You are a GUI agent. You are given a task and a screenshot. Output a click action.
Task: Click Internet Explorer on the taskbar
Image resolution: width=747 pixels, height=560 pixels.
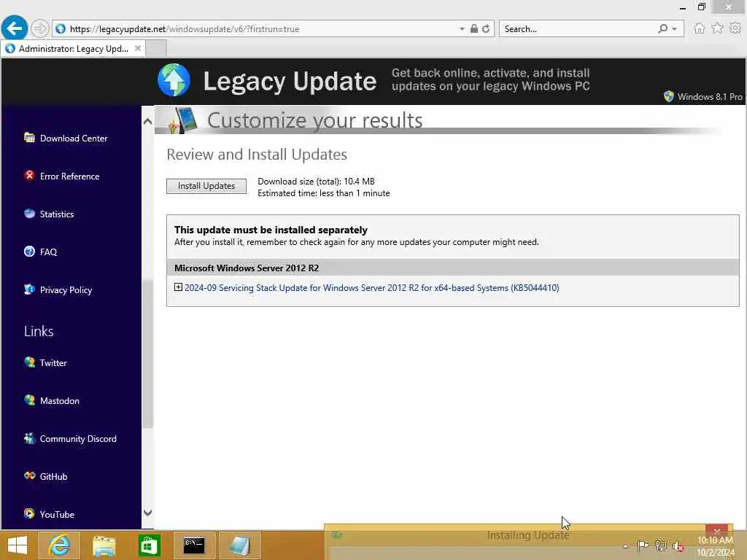click(x=59, y=545)
